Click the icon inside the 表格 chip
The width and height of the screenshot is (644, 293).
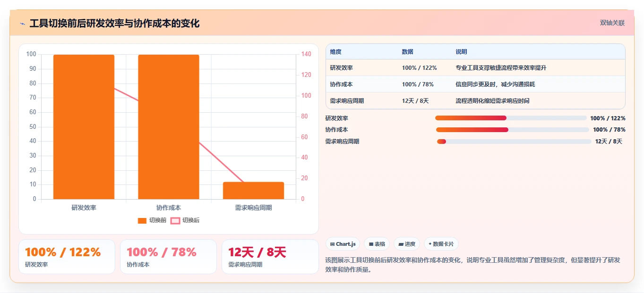(x=371, y=244)
